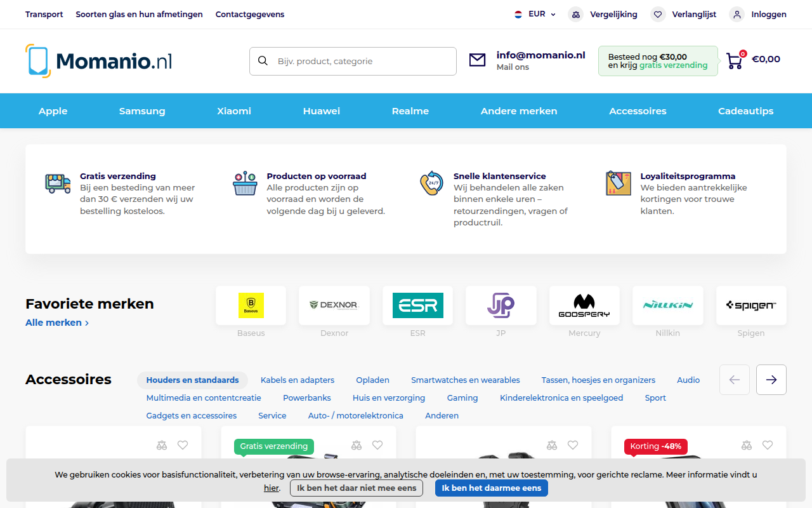
Task: Open the EUR currency dropdown
Action: (535, 14)
